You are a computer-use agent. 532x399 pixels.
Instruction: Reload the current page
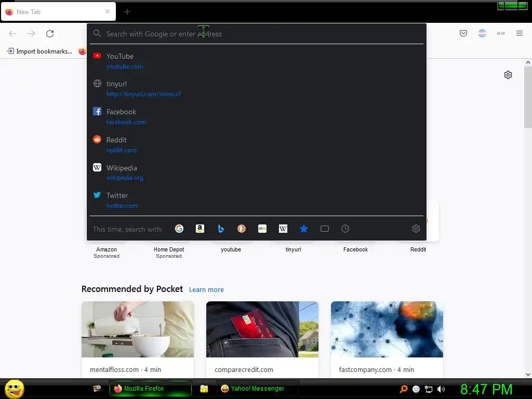pos(50,34)
